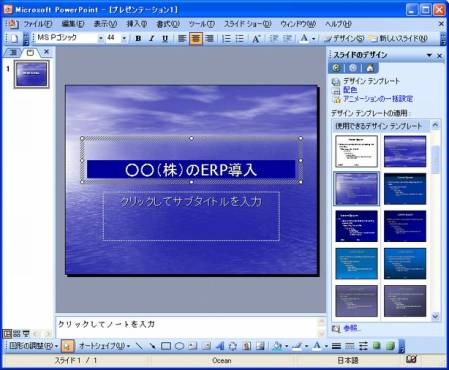Open the font name dropdown

point(100,39)
